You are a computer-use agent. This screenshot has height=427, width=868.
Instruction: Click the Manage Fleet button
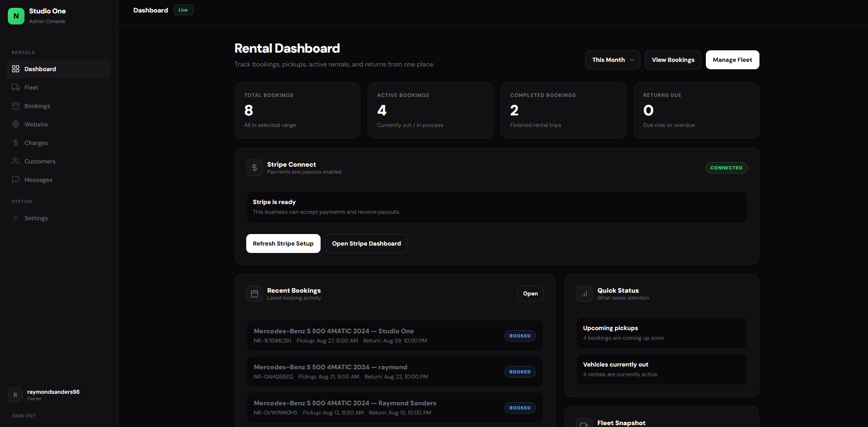pos(733,60)
